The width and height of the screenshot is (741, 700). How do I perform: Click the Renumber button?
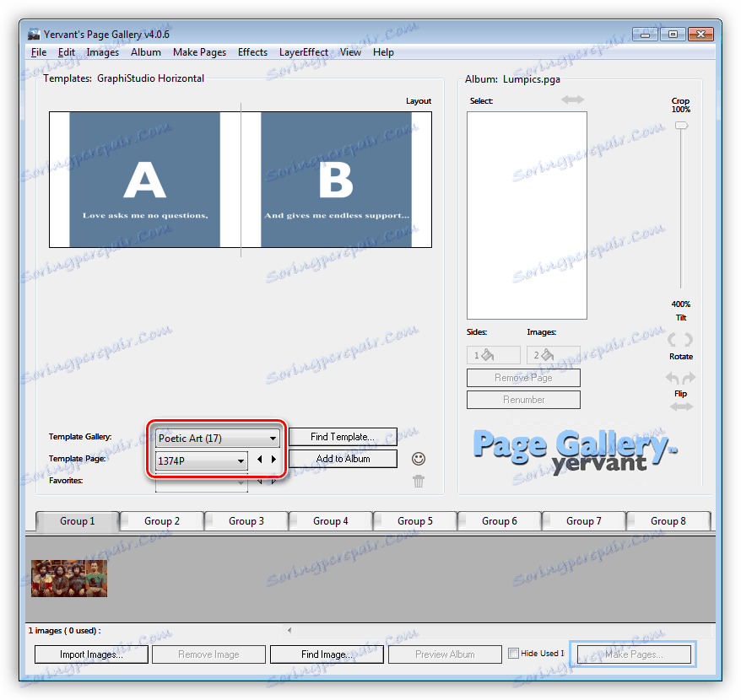point(523,400)
